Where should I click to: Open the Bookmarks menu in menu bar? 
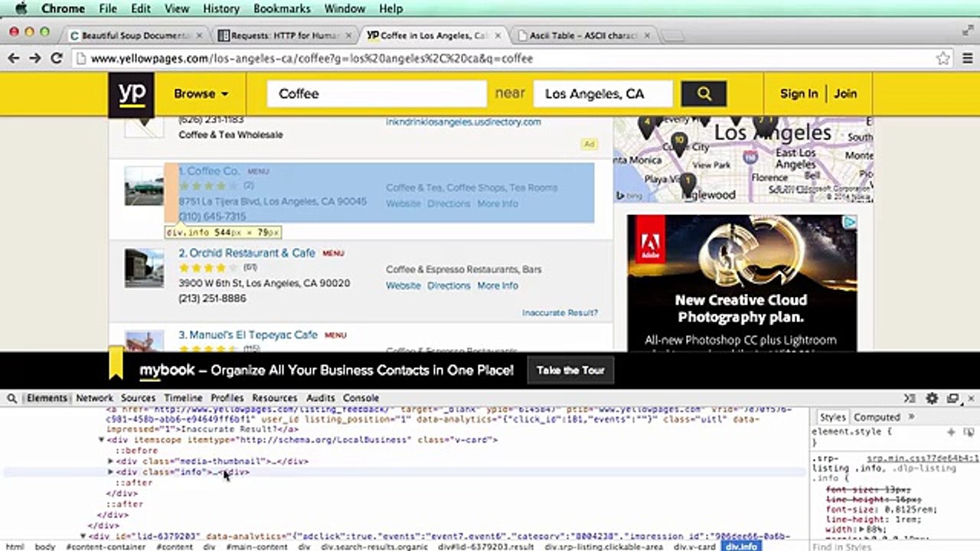tap(282, 8)
